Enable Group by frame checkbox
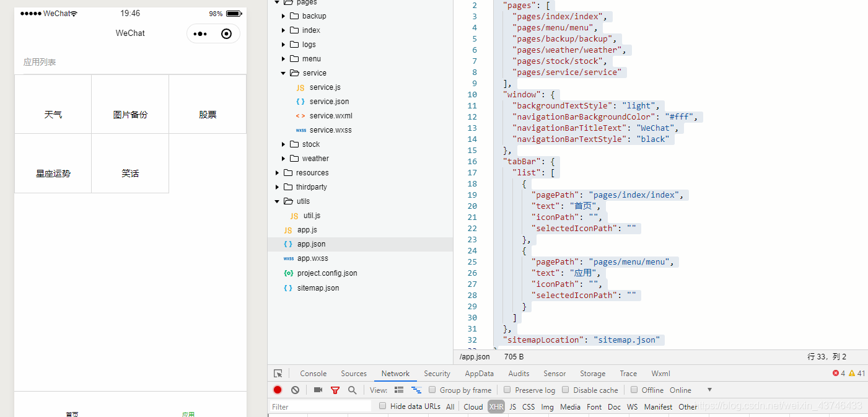Viewport: 868px width, 417px height. coord(432,390)
